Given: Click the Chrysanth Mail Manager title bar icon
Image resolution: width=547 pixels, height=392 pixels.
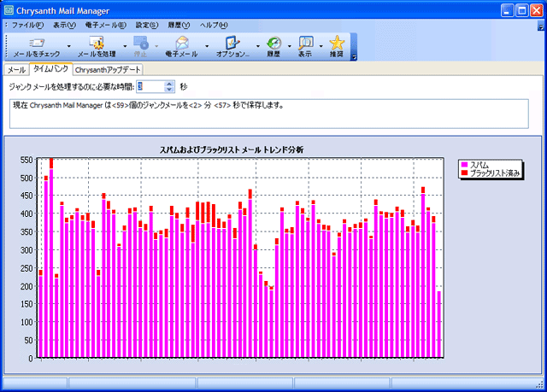Looking at the screenshot, I should coord(9,10).
